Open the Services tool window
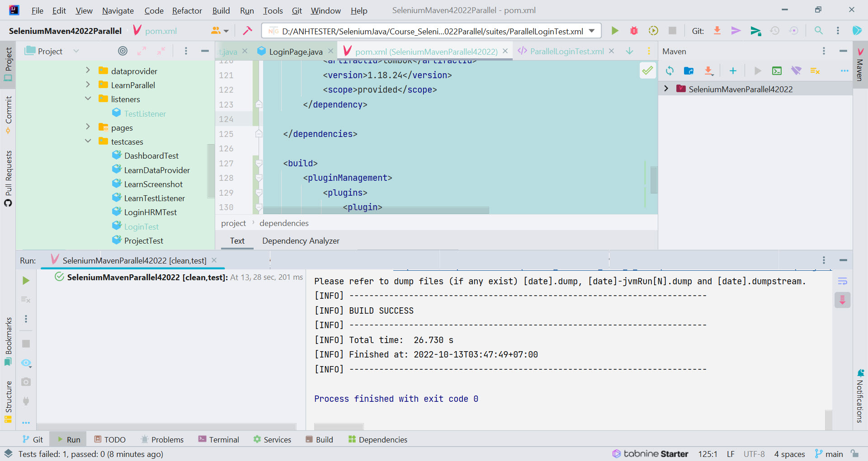This screenshot has width=868, height=461. click(x=272, y=439)
